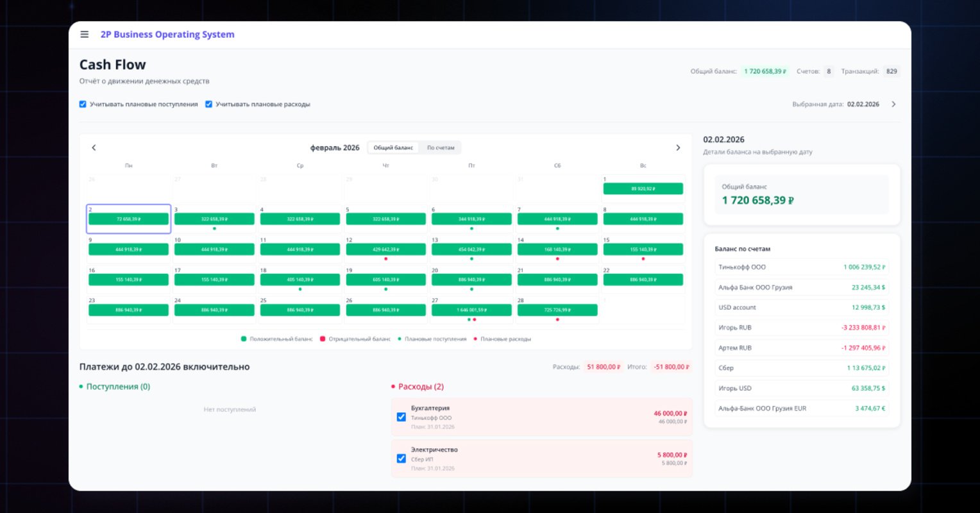Switch to the "По счетам" tab
The height and width of the screenshot is (513, 980).
[441, 147]
